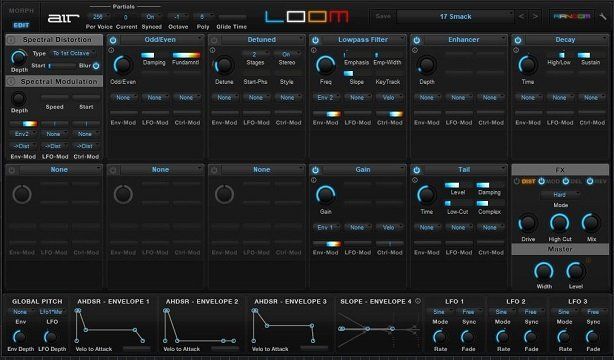Click the LFO 2 Fade knob
Viewport: 614px width, 360px height.
tap(531, 337)
